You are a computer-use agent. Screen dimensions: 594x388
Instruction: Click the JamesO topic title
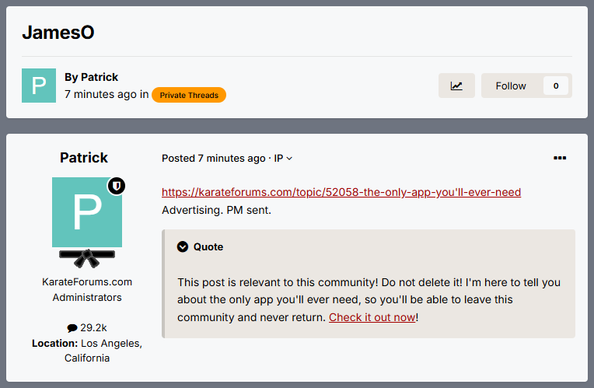[58, 32]
